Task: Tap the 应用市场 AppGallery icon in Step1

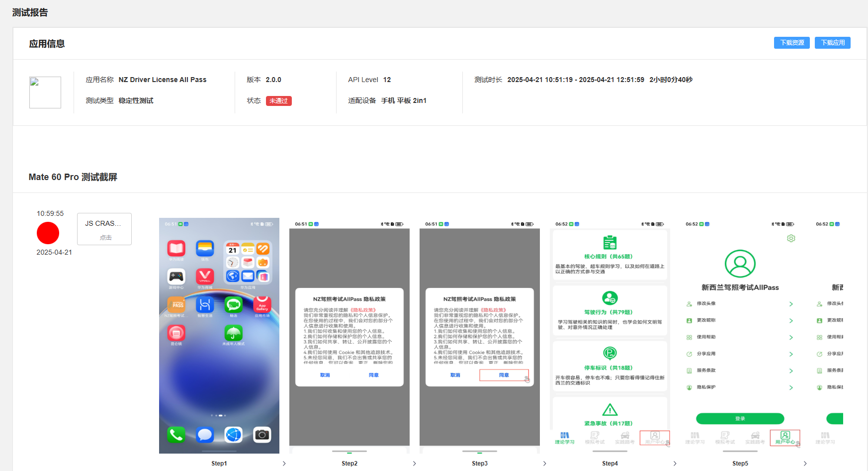Action: pos(262,305)
